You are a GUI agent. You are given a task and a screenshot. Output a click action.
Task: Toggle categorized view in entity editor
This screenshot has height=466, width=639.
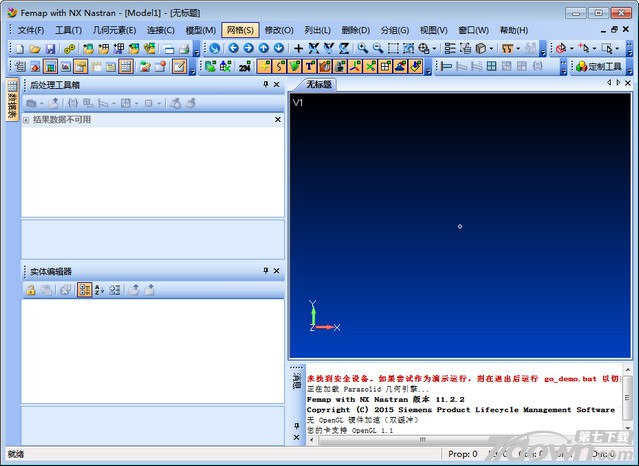84,290
